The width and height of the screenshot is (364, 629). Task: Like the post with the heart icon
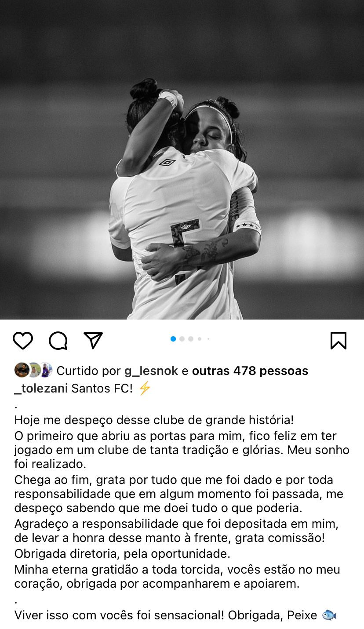[23, 341]
